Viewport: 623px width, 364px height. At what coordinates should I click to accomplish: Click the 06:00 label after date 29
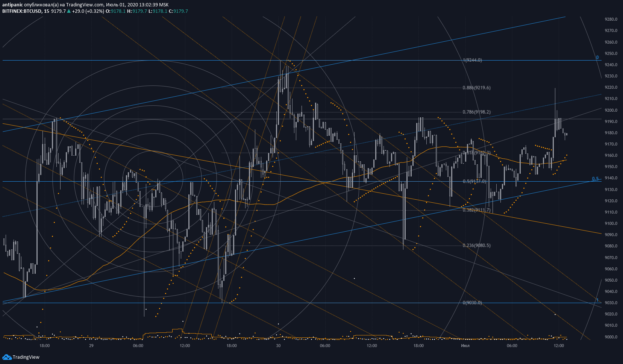pyautogui.click(x=138, y=346)
